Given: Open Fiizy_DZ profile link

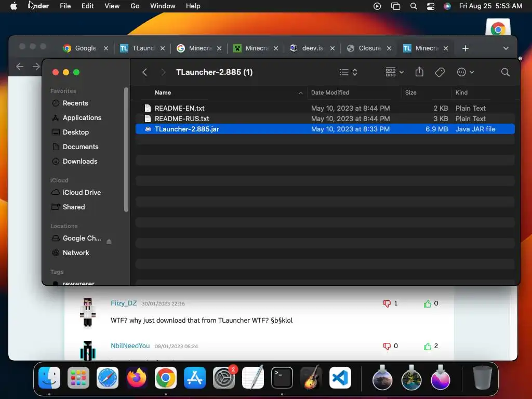Looking at the screenshot, I should (x=124, y=303).
